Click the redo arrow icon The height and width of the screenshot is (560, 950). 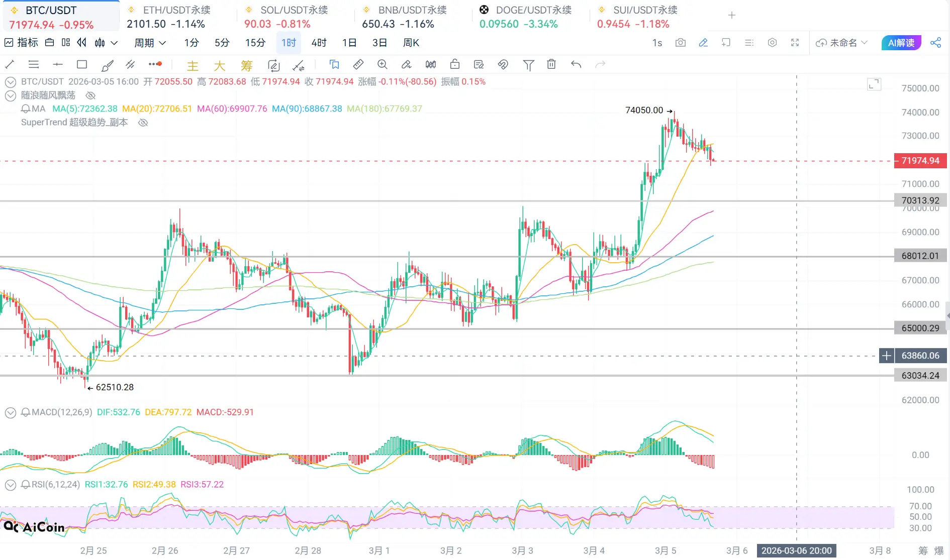600,64
